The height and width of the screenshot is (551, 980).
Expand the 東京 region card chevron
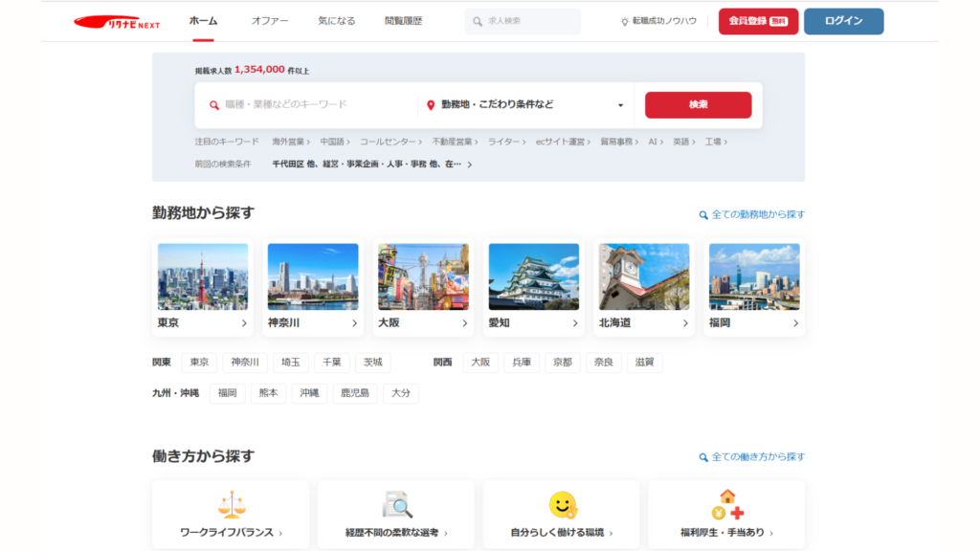tap(247, 322)
